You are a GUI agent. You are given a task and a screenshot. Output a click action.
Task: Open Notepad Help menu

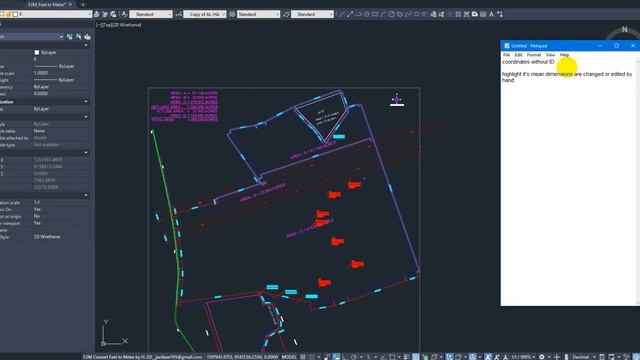[x=564, y=55]
